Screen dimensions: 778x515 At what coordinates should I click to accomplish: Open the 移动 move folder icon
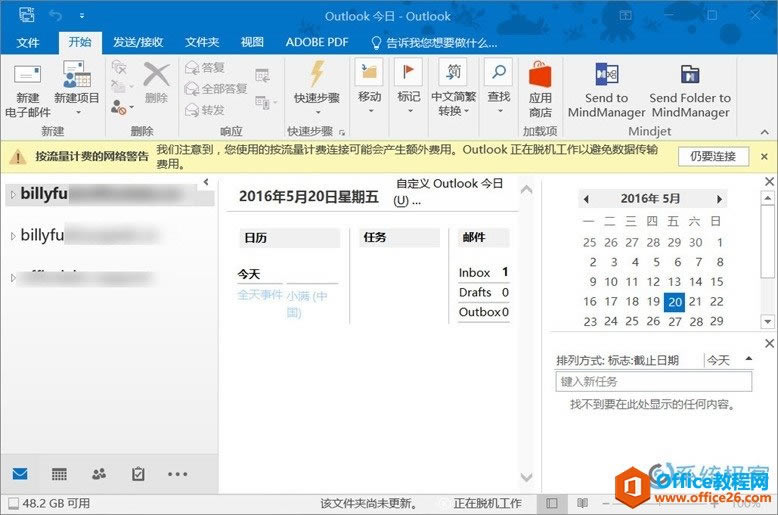369,85
